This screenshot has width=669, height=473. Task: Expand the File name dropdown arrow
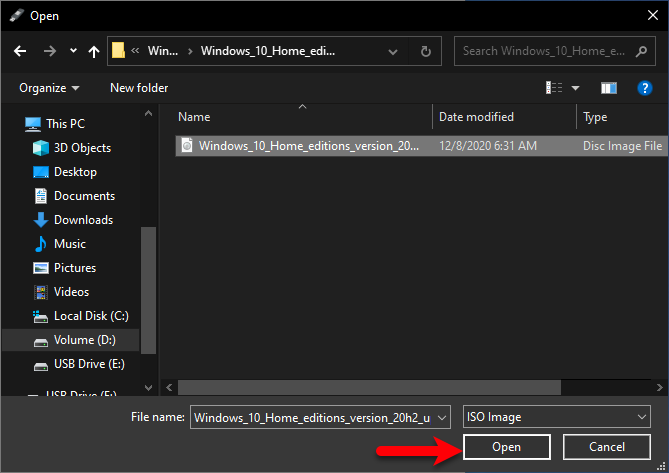(442, 417)
